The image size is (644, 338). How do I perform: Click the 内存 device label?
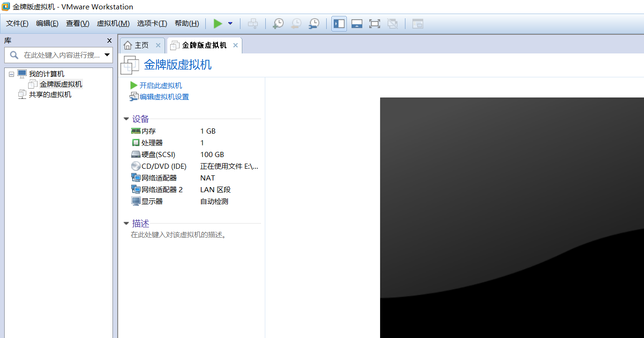(149, 131)
